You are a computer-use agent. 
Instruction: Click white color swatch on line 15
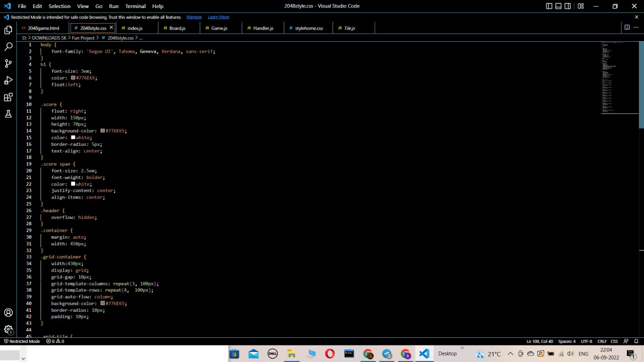[73, 137]
